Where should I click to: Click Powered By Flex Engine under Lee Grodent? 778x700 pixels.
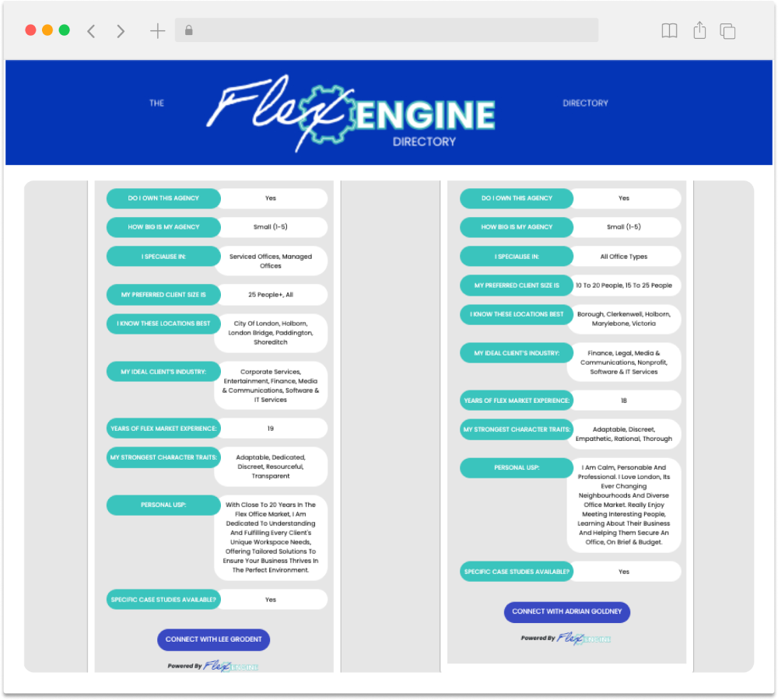(213, 666)
